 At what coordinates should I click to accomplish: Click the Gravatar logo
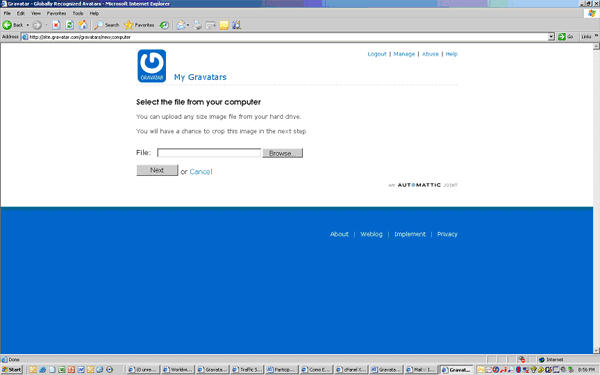152,66
